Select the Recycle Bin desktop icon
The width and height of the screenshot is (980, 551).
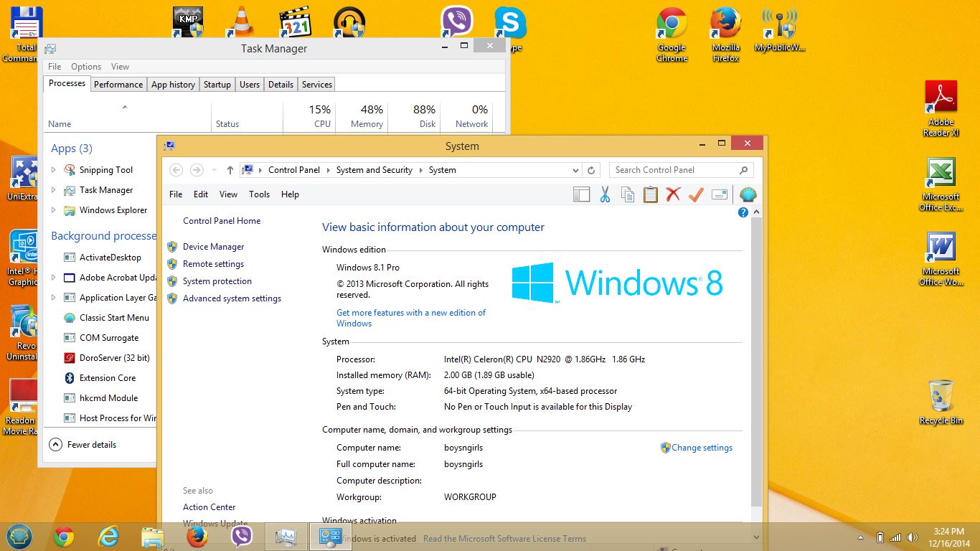941,402
